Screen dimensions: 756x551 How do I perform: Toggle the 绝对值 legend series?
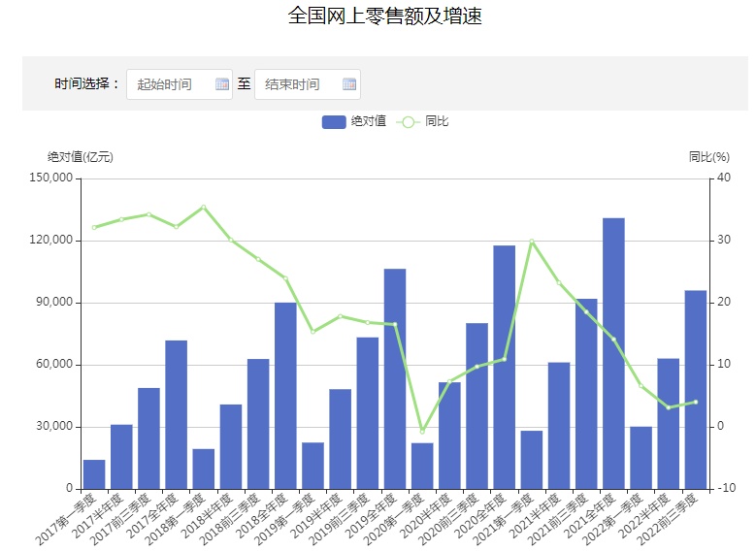pyautogui.click(x=368, y=121)
